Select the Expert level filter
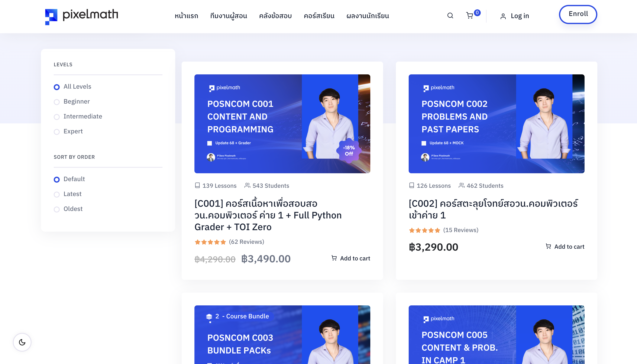637x364 pixels. coord(68,131)
